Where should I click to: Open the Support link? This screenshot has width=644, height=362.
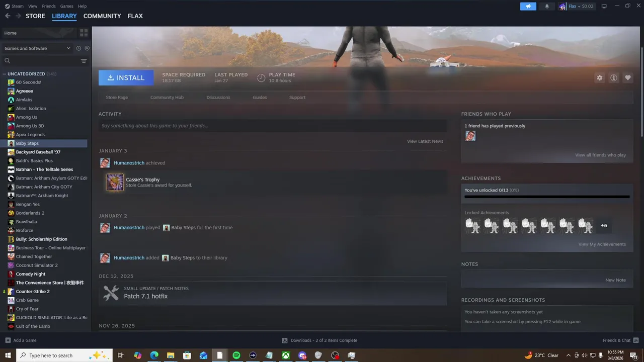(297, 98)
